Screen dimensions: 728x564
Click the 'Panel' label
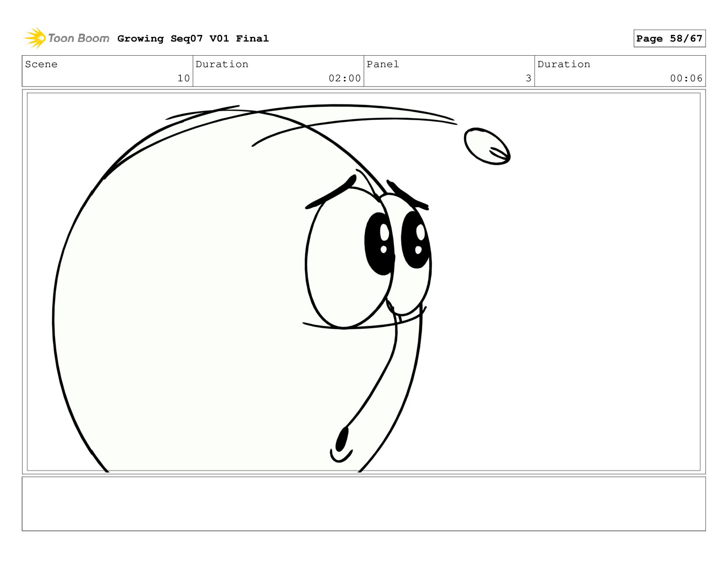click(x=383, y=64)
